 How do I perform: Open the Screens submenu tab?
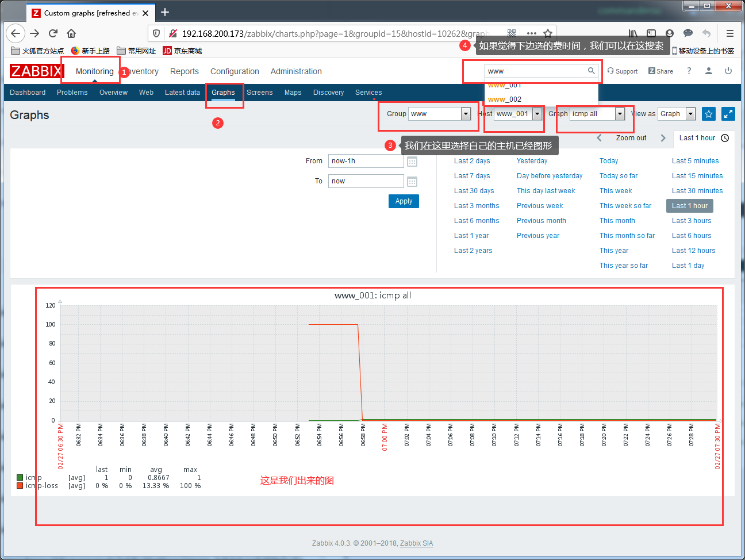(260, 93)
